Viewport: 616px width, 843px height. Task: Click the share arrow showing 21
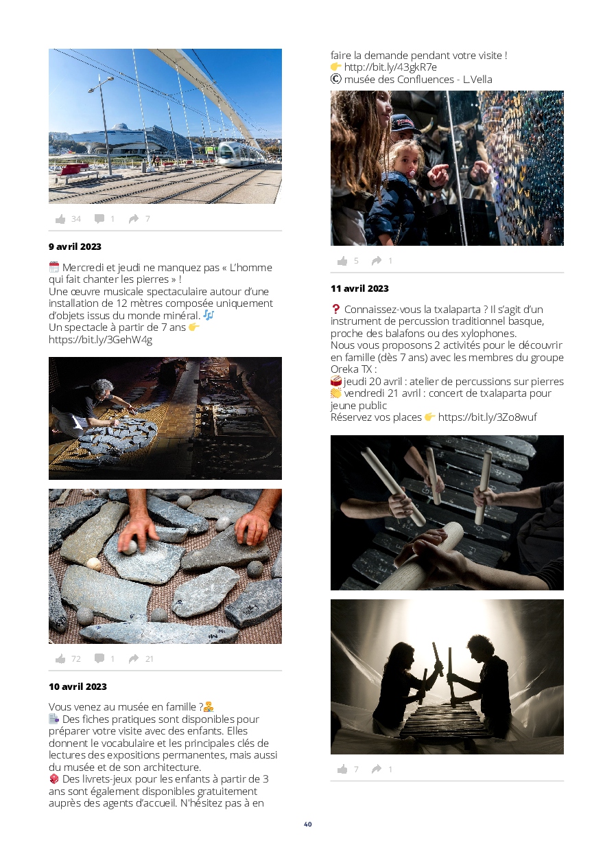click(134, 658)
